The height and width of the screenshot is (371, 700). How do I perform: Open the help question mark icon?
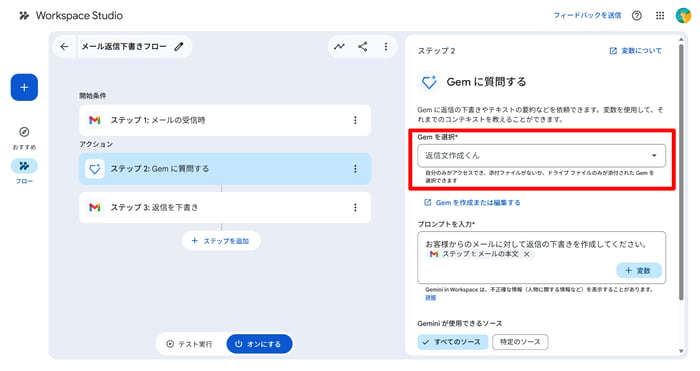coord(637,16)
